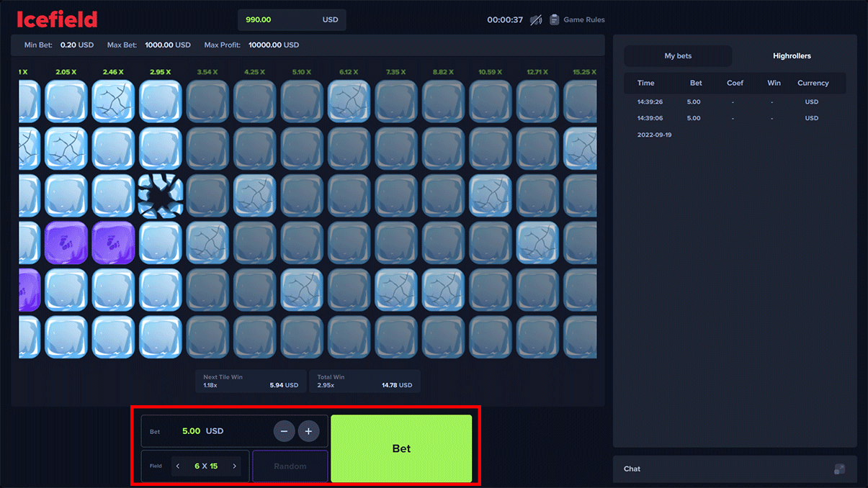Click the 990.00 USD balance display

(x=292, y=20)
